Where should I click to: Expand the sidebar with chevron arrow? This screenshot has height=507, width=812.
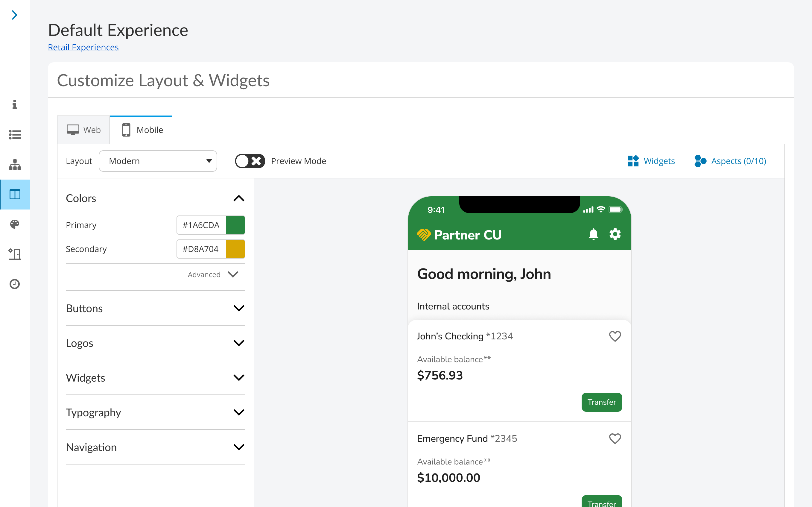coord(14,15)
